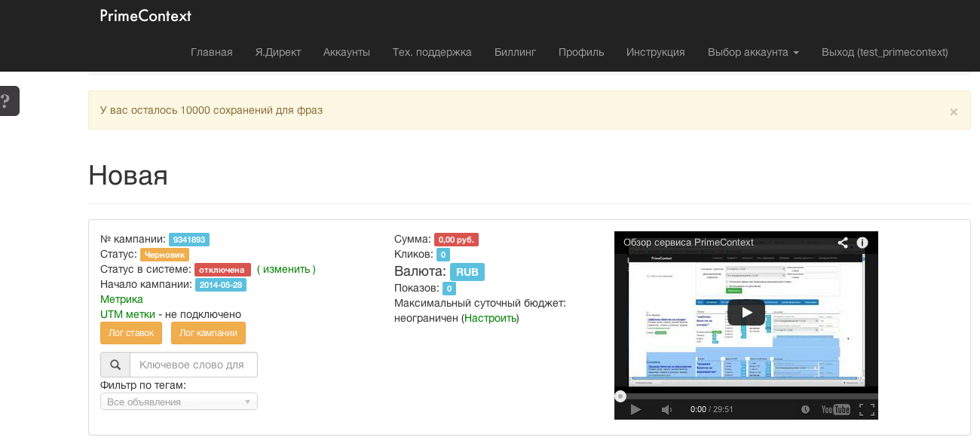Click the изменить link next to system status
Image resolution: width=980 pixels, height=440 pixels.
[x=286, y=269]
